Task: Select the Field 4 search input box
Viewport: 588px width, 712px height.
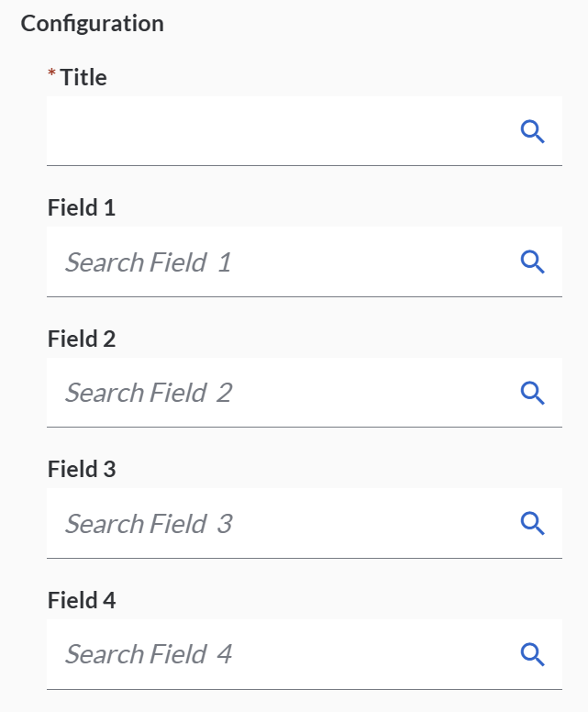Action: click(367, 654)
